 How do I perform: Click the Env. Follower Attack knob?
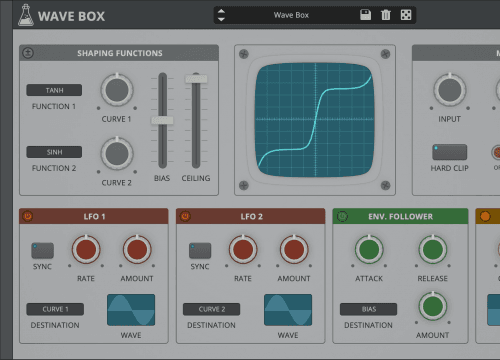coord(369,250)
